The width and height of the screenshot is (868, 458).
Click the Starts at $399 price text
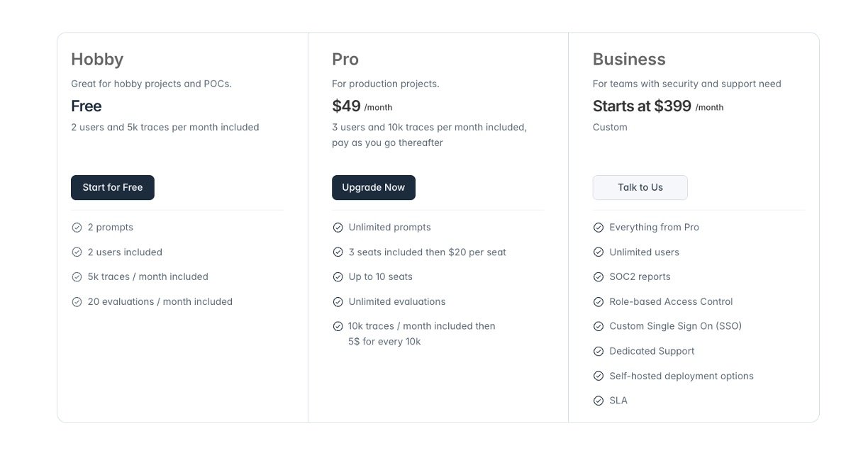(642, 106)
